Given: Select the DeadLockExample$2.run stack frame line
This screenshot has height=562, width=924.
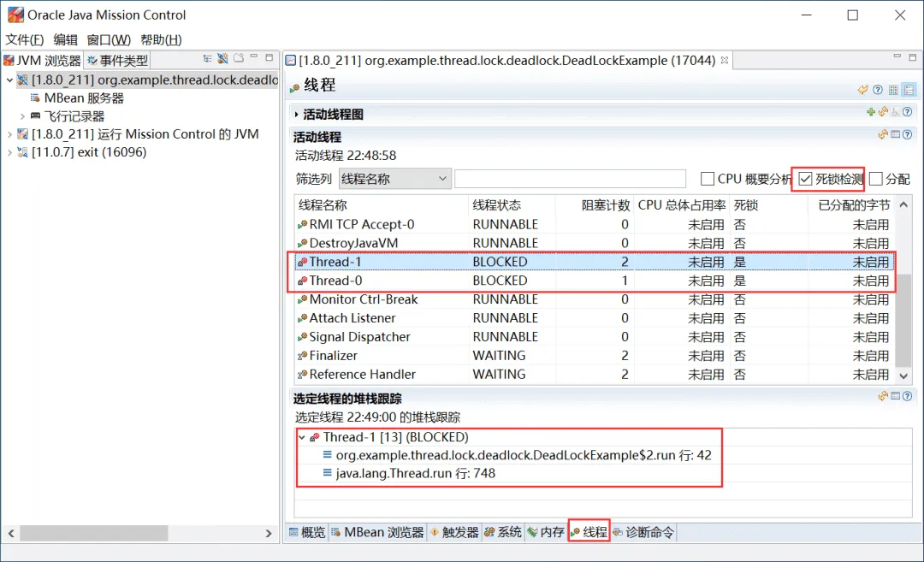Looking at the screenshot, I should coord(517,455).
